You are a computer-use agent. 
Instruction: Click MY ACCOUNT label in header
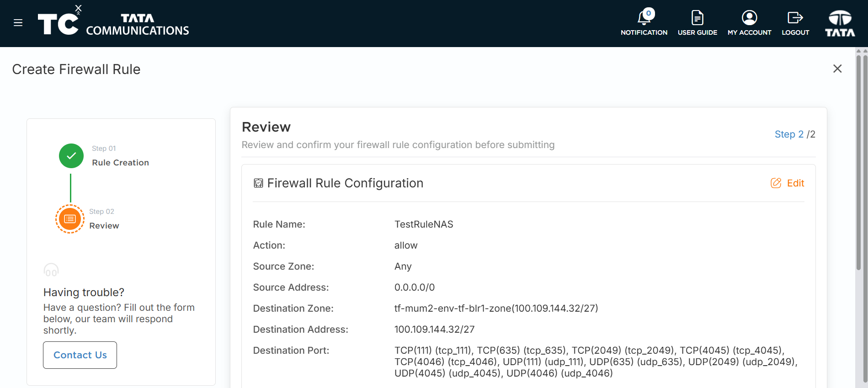click(x=749, y=32)
